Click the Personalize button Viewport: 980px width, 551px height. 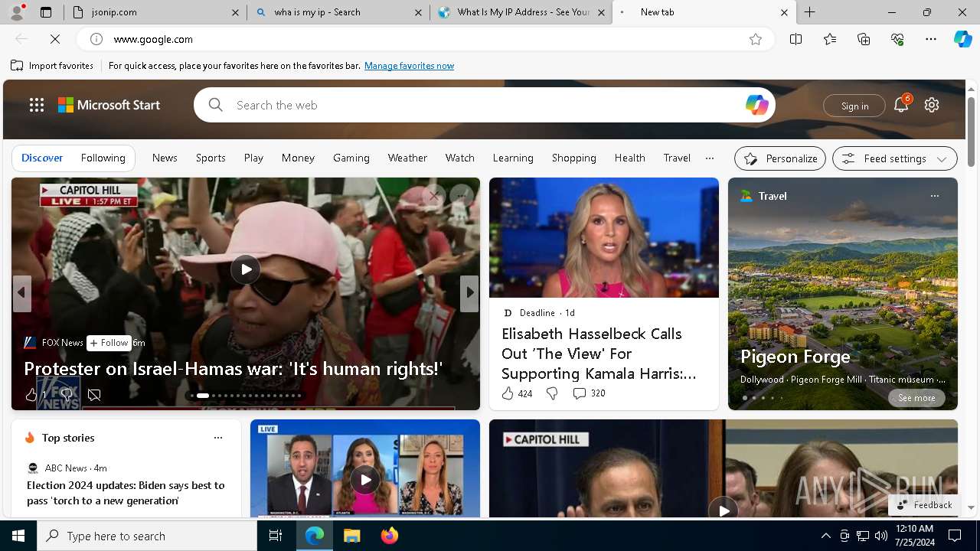779,158
